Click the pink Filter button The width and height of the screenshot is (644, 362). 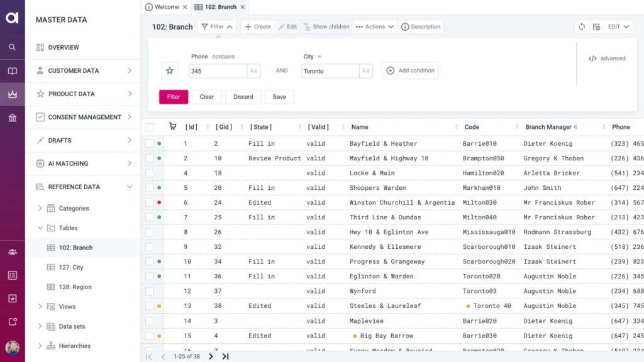174,97
